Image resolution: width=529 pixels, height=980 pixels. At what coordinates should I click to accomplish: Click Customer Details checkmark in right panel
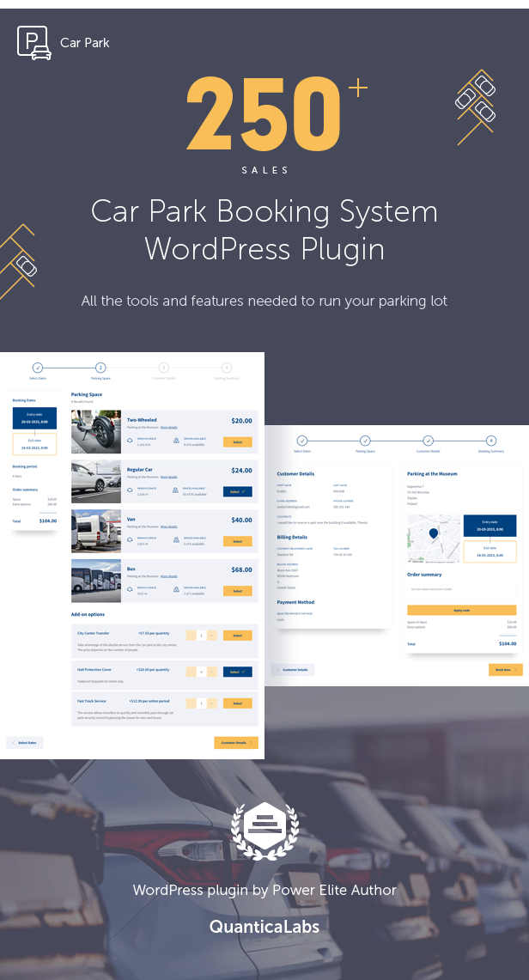pyautogui.click(x=428, y=441)
